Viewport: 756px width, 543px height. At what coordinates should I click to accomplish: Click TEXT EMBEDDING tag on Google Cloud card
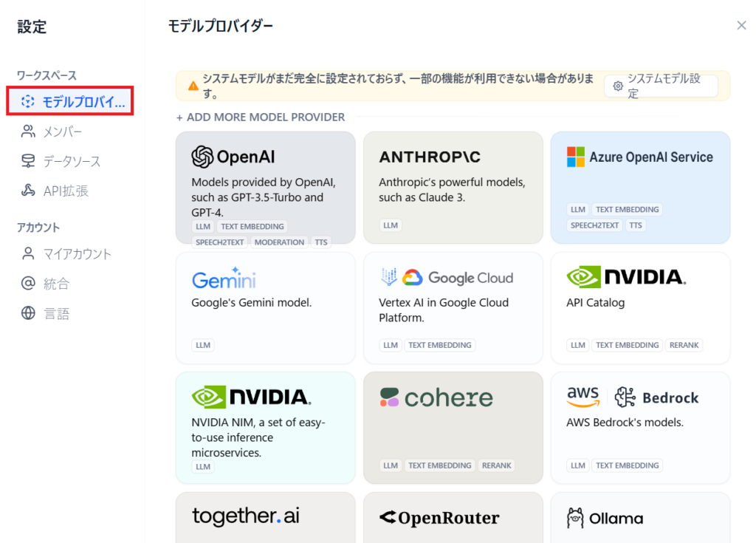pyautogui.click(x=440, y=345)
